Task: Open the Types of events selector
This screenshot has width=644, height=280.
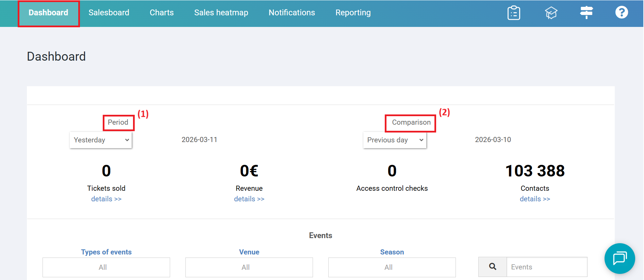Action: pyautogui.click(x=106, y=267)
